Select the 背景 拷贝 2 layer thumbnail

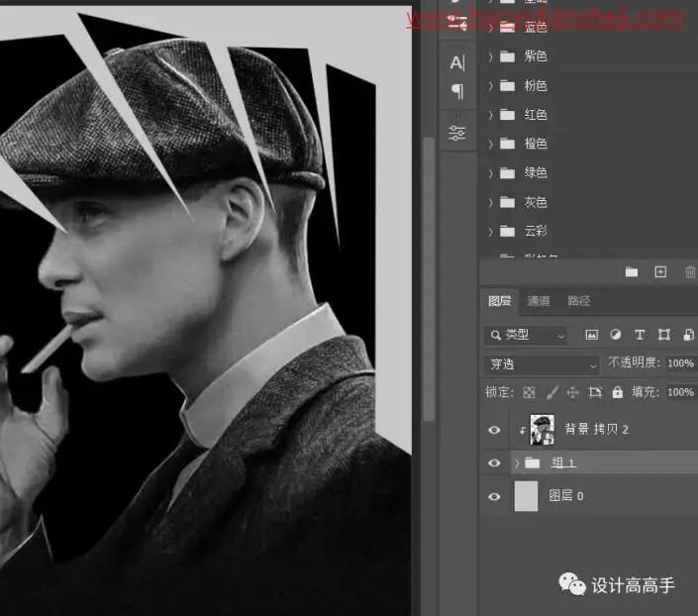(543, 430)
